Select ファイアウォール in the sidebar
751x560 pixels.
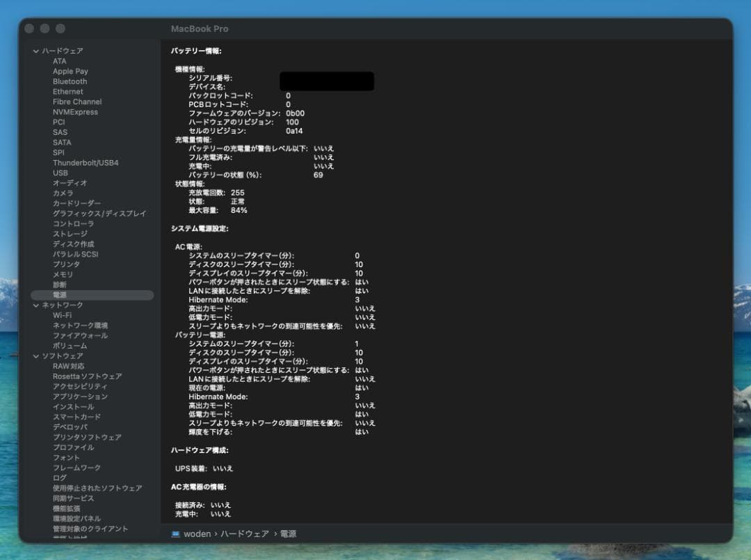click(80, 336)
